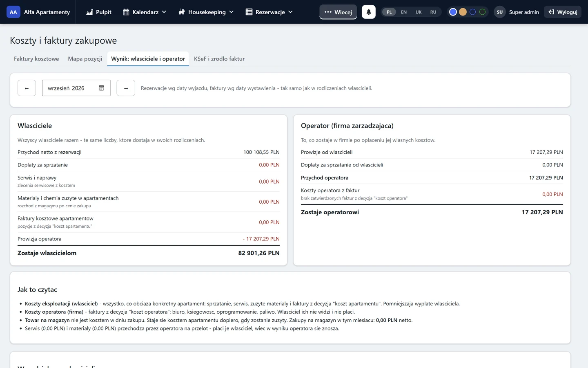Screen dimensions: 588x368
Task: Click Alfa Apartamenty brand name
Action: (x=47, y=12)
